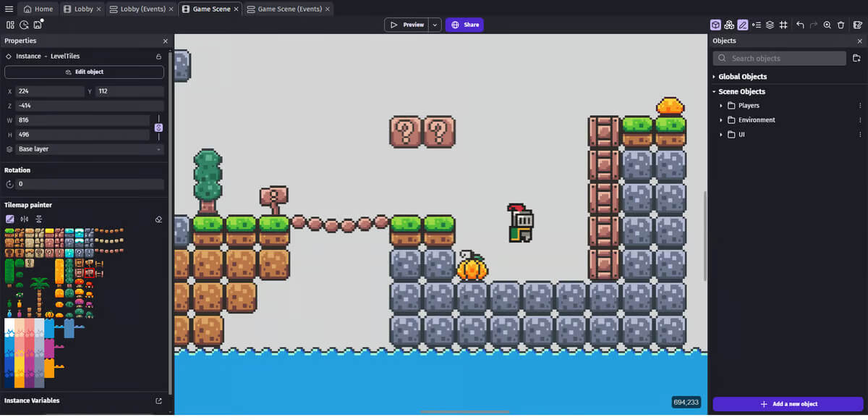Open the layers panel icon
The image size is (868, 420).
[x=770, y=25]
